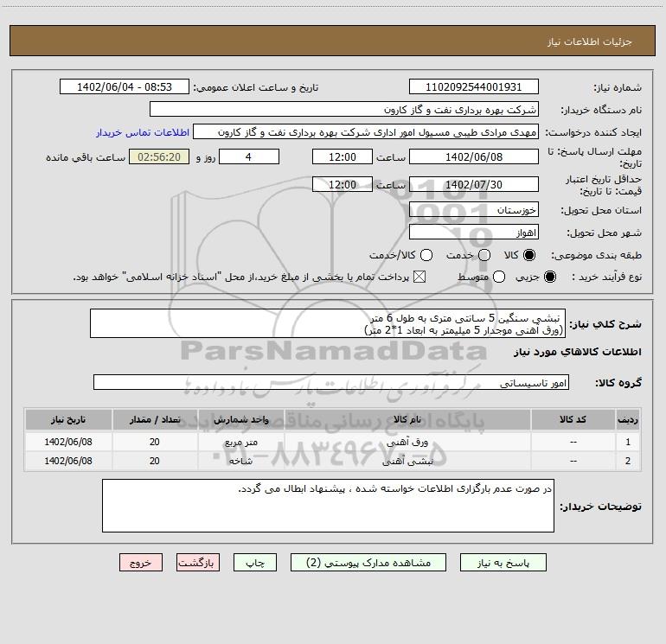666x644 pixels.
Task: Click the اطلاعات کالاهای مورد نیاز heading
Action: pos(577,352)
